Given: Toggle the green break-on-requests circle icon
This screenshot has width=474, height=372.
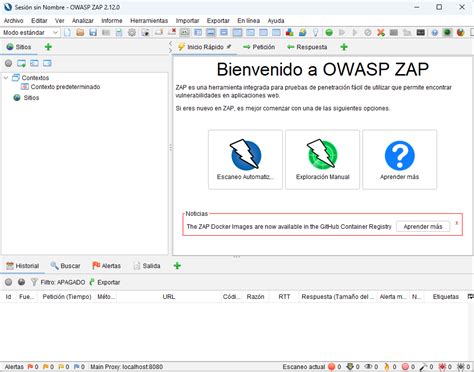Looking at the screenshot, I should click(329, 32).
